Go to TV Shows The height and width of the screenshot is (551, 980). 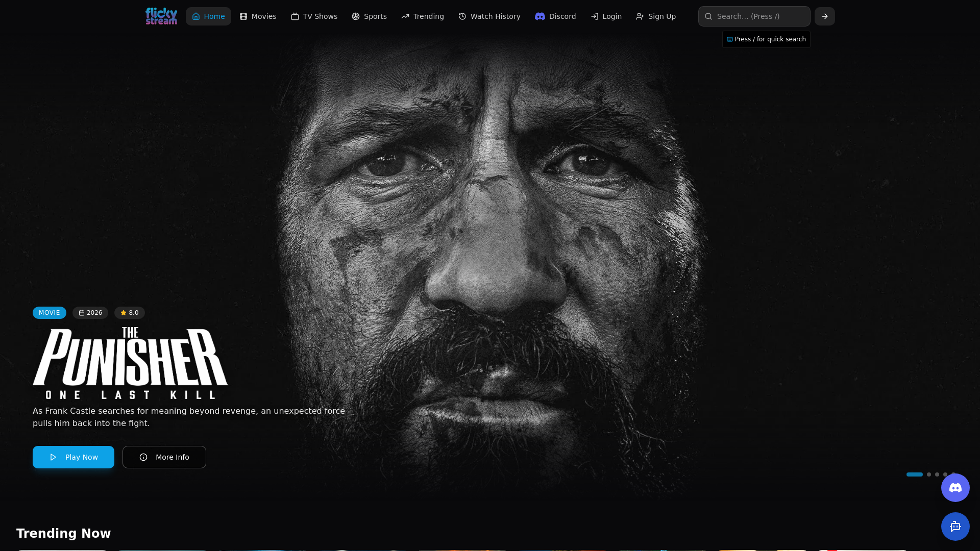314,16
